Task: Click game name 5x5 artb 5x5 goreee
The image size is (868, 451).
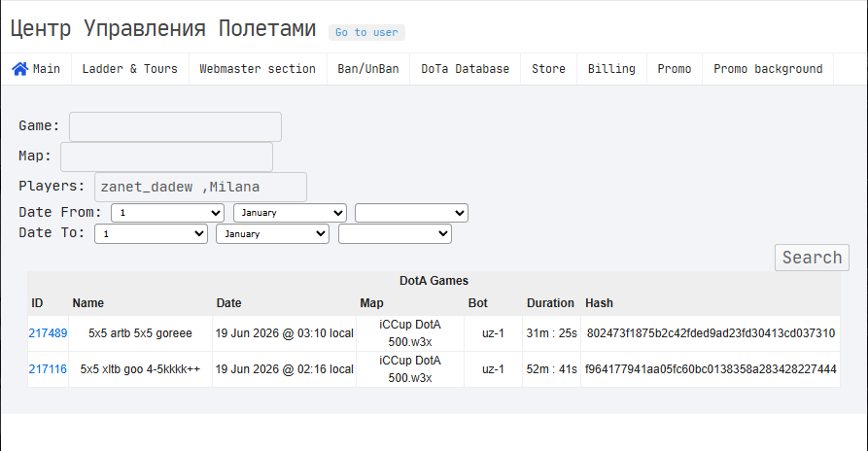Action: [x=140, y=333]
